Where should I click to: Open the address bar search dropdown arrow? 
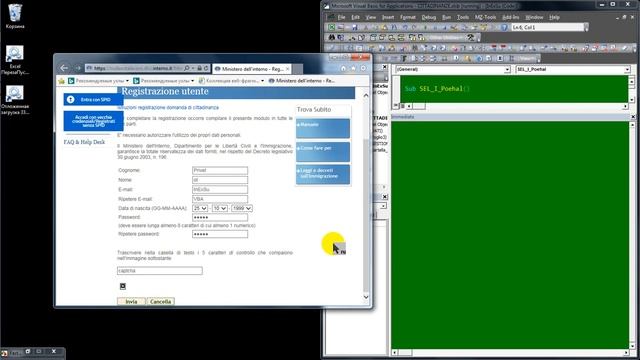pos(193,68)
